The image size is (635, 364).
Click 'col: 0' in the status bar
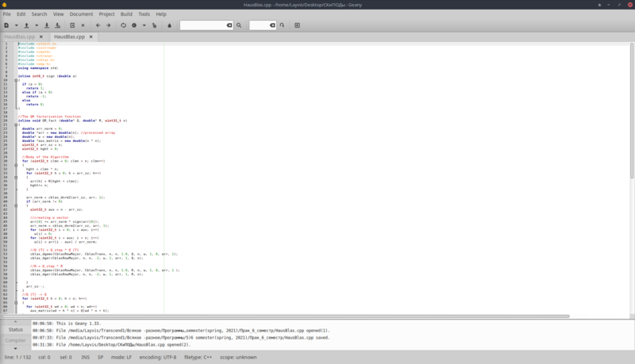click(44, 357)
